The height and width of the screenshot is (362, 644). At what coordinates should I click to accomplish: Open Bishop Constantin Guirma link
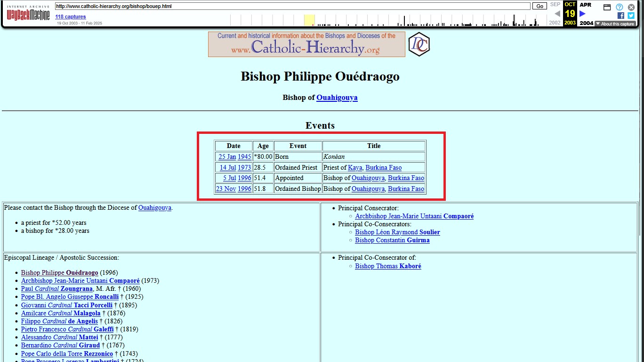click(x=392, y=240)
